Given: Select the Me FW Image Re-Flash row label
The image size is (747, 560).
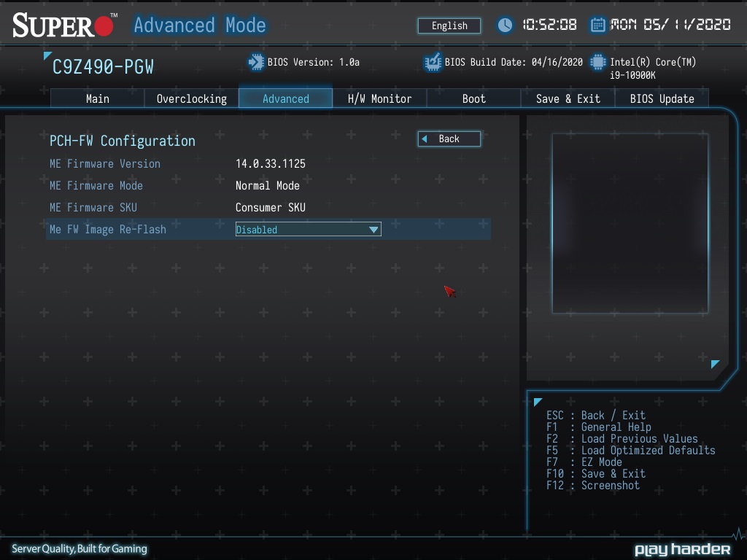Looking at the screenshot, I should [x=108, y=230].
